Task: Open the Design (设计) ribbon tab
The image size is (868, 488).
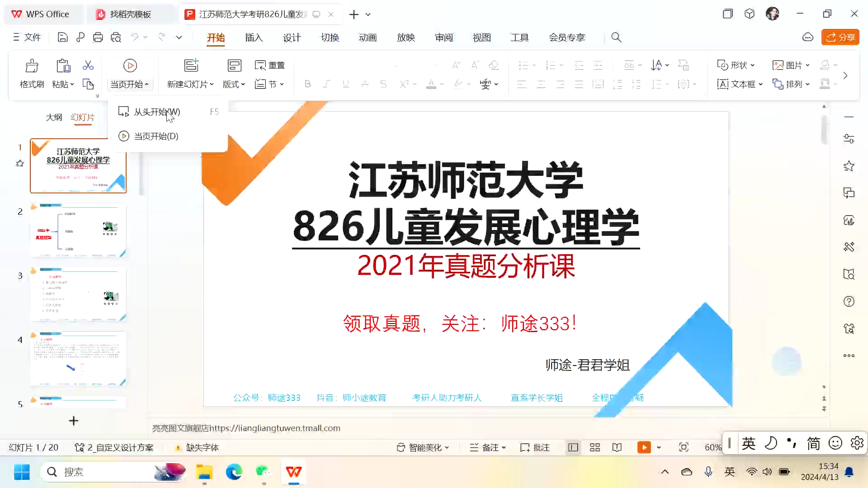Action: (292, 38)
